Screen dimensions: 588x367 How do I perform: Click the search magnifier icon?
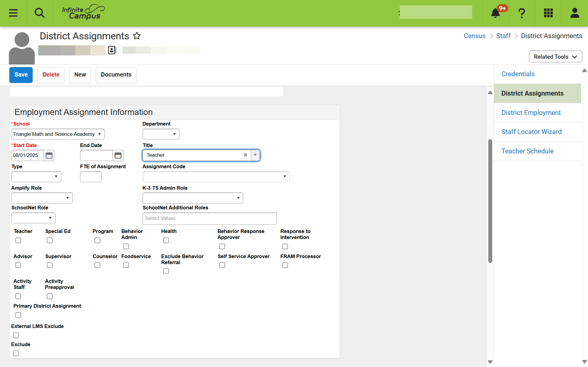pos(40,13)
